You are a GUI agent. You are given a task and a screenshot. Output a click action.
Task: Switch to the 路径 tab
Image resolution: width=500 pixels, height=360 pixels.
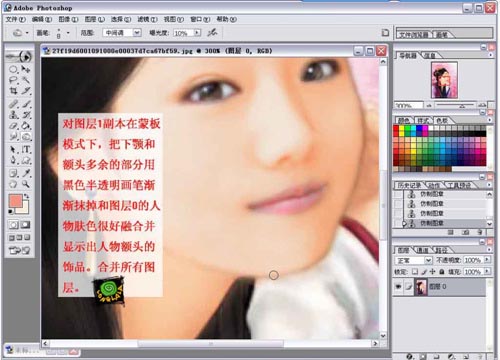point(441,250)
